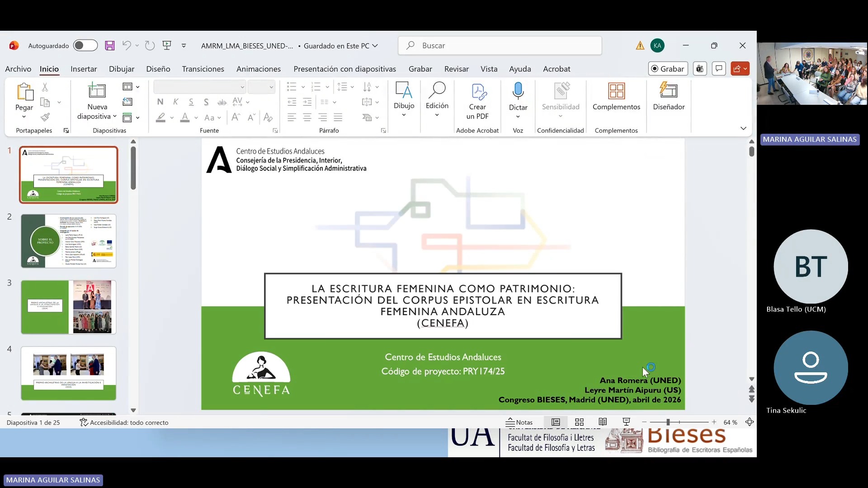Viewport: 868px width, 488px height.
Task: Toggle strikethrough formatting
Action: click(x=222, y=102)
